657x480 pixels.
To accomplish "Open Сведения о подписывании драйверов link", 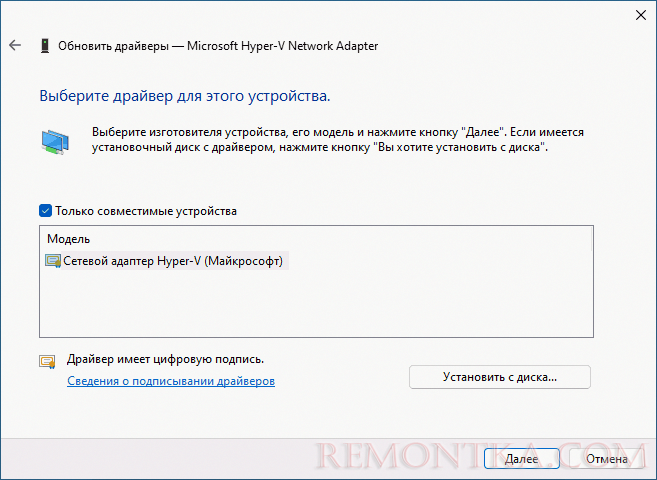I will [171, 381].
